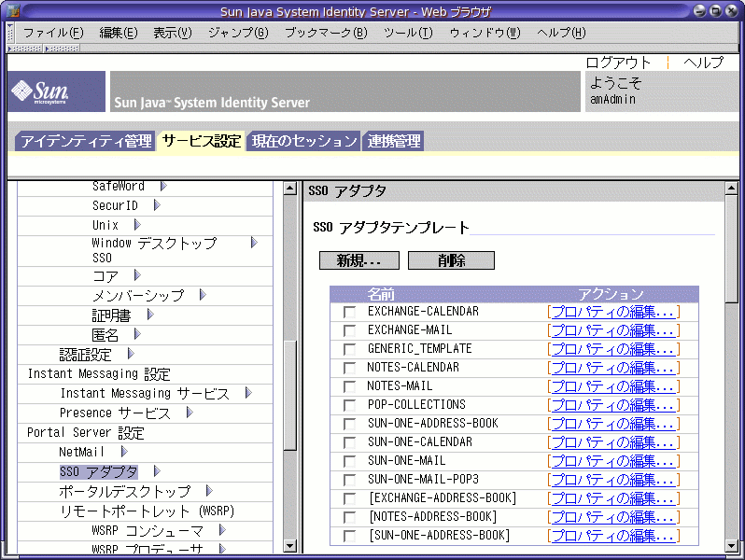Open Window デスクトップ SSO arrow
Screen dimensions: 745x560
[254, 243]
